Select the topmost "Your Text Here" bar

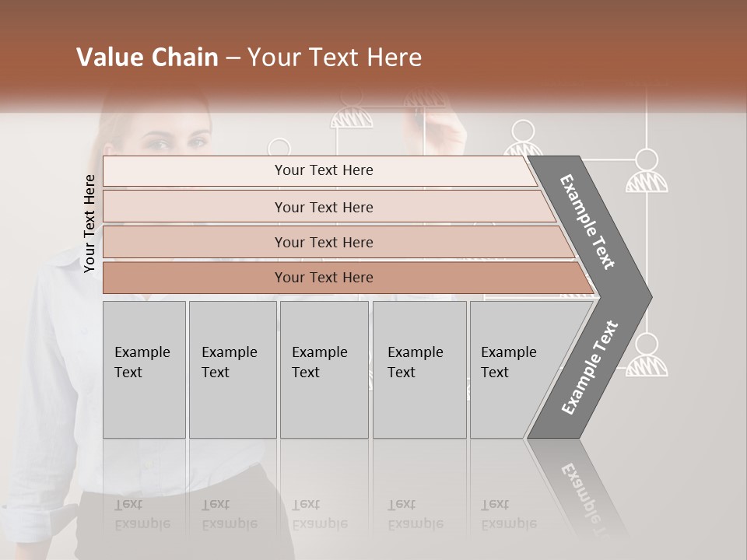(323, 170)
